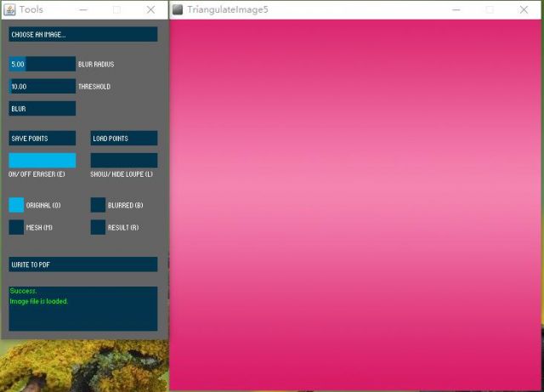Toggle the On/Off Eraser switch

coord(42,160)
